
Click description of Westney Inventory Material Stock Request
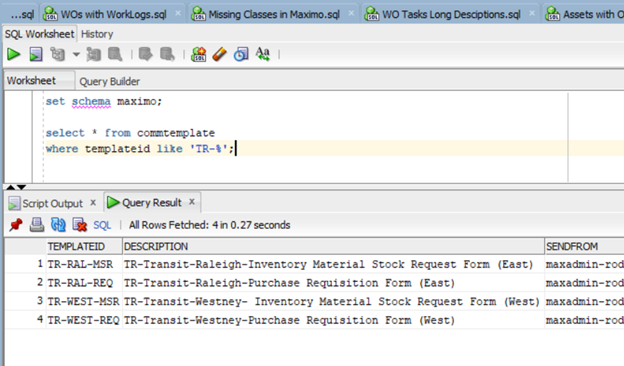(332, 302)
